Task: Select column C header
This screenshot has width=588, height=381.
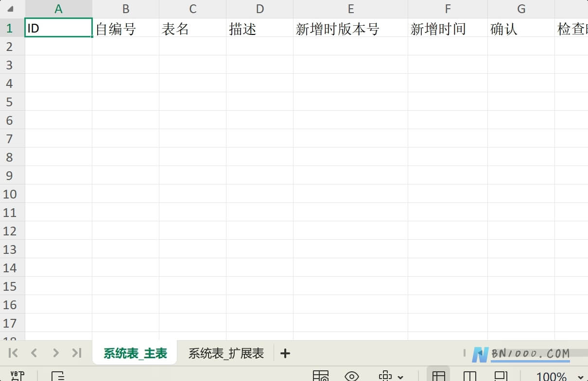Action: tap(192, 9)
